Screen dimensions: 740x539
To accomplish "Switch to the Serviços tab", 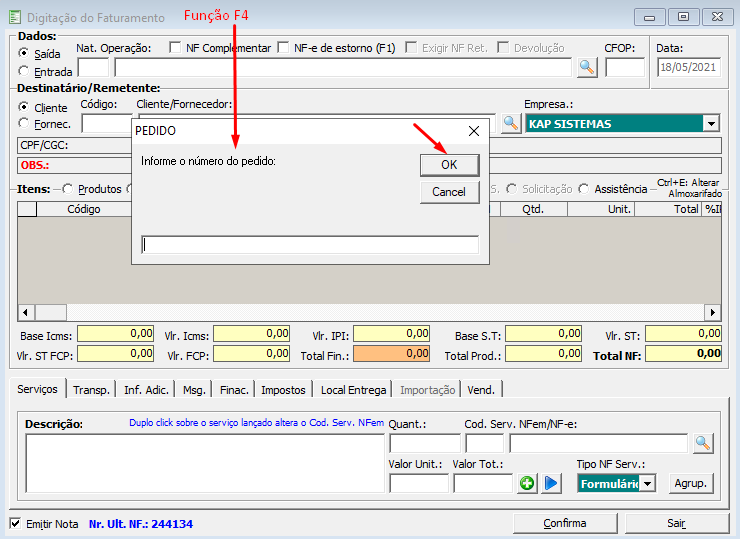I will [37, 389].
